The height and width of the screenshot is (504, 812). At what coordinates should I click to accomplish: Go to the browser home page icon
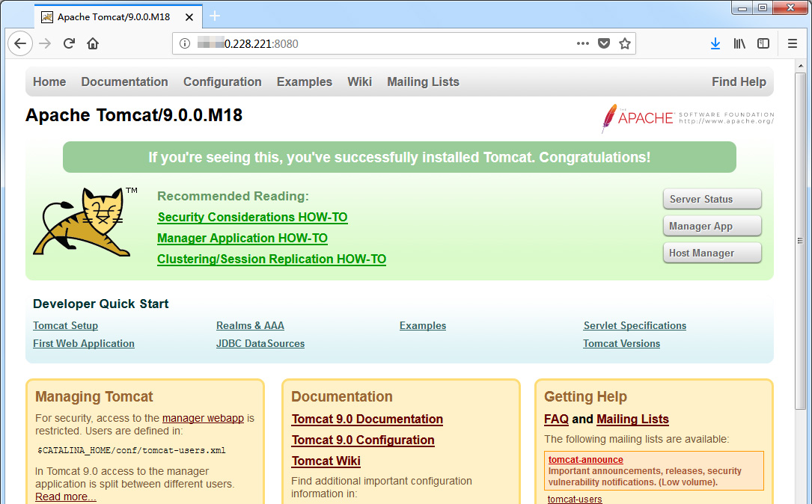point(93,43)
